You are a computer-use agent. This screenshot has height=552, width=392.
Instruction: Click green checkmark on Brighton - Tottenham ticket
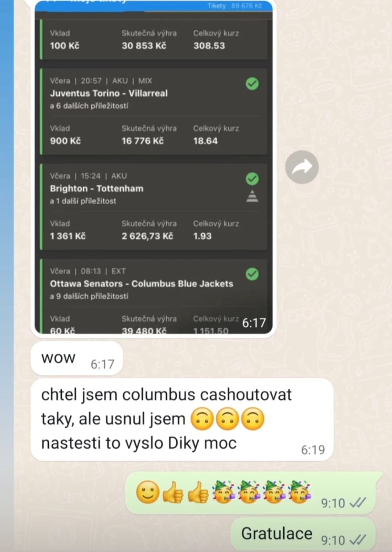tap(252, 179)
